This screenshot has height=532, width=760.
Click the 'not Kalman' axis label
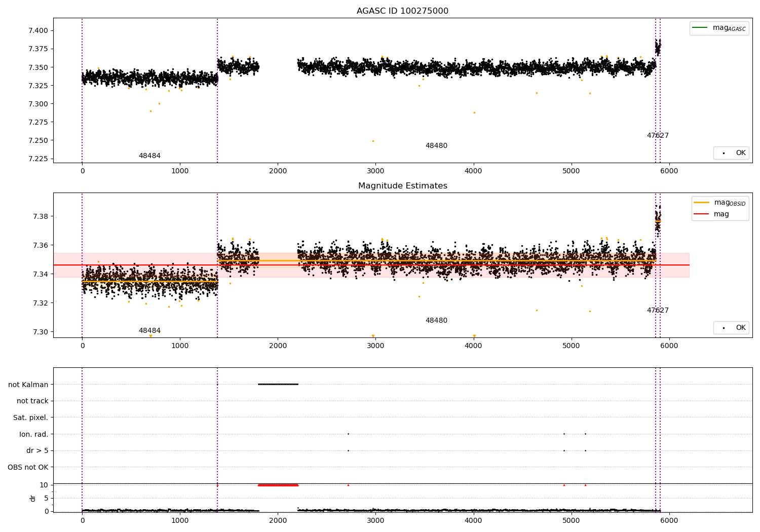(28, 385)
